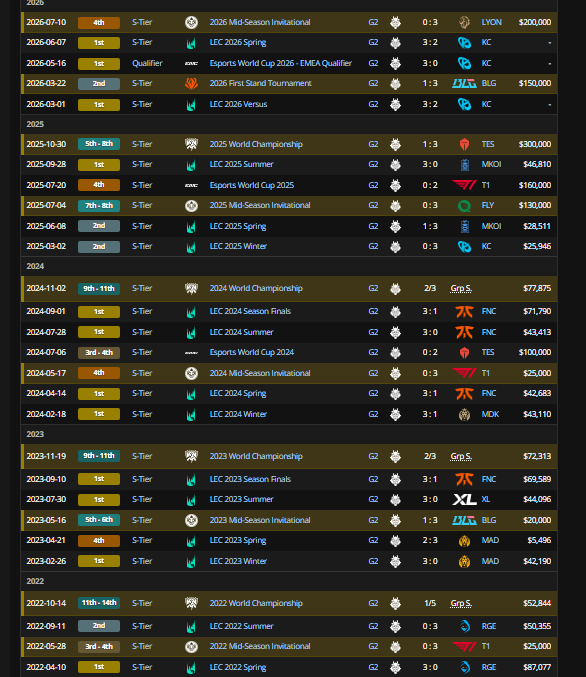Click the $300,000 prize value
Screen dimensions: 586x677
coord(535,144)
